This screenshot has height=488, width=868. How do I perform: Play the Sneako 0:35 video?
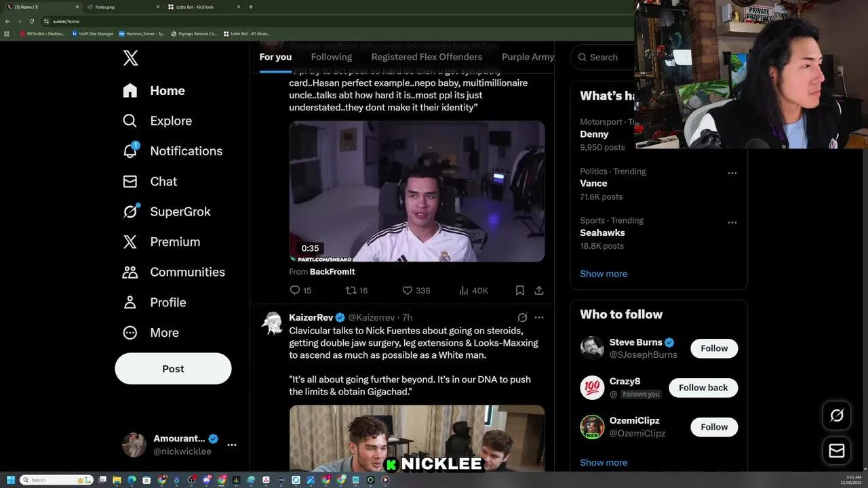tap(416, 191)
